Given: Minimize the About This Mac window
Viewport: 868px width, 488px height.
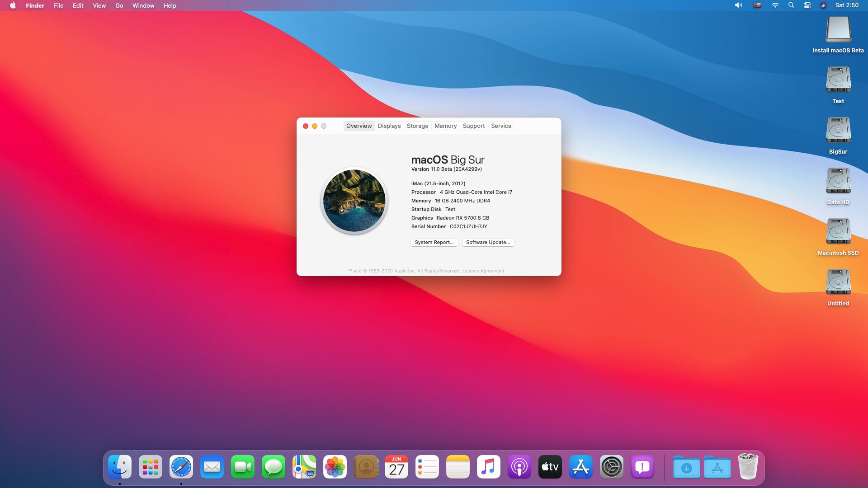Looking at the screenshot, I should click(315, 126).
